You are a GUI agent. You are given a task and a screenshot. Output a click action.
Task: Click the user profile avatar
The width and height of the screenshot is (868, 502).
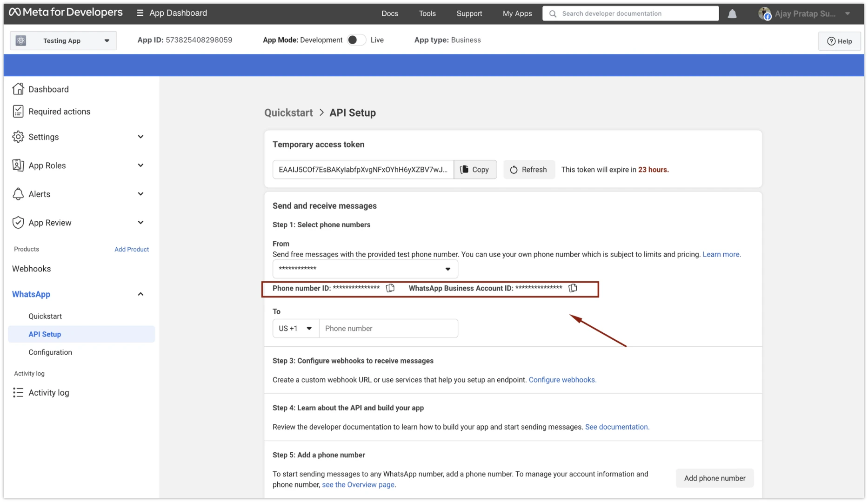[764, 13]
